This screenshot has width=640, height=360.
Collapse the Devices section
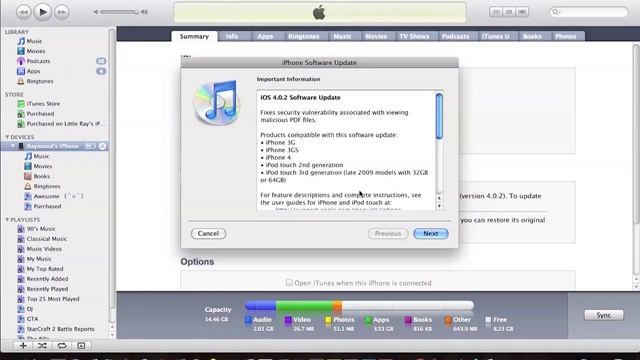(7, 137)
